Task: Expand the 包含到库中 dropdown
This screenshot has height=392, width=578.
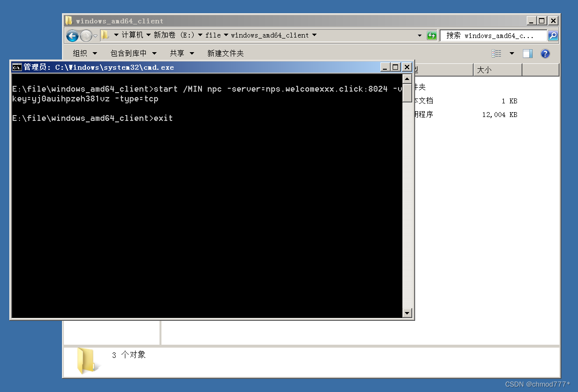Action: (134, 53)
